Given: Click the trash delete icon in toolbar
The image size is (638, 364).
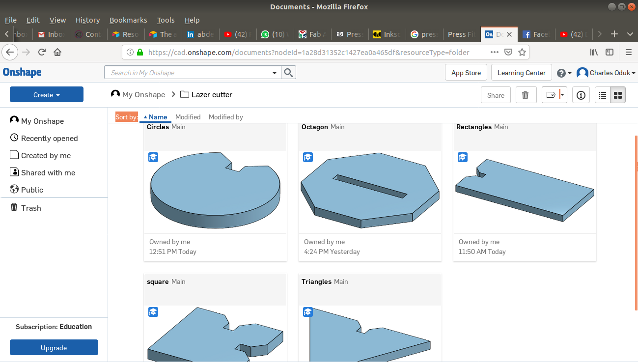Looking at the screenshot, I should (525, 95).
